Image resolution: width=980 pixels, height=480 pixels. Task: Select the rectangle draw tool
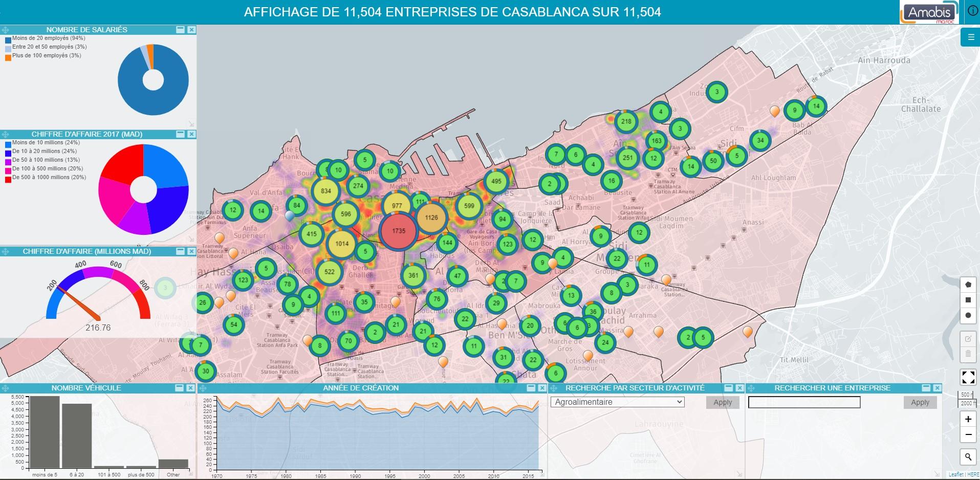point(968,300)
